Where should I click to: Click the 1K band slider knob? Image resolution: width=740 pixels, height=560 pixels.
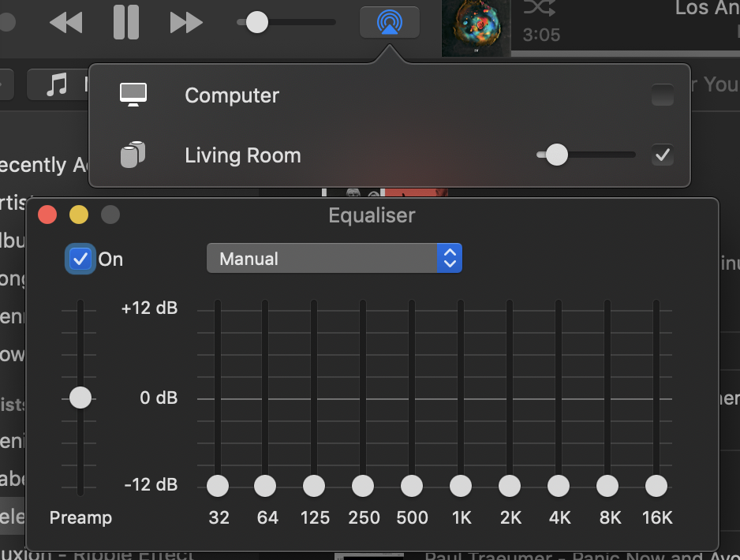[461, 486]
